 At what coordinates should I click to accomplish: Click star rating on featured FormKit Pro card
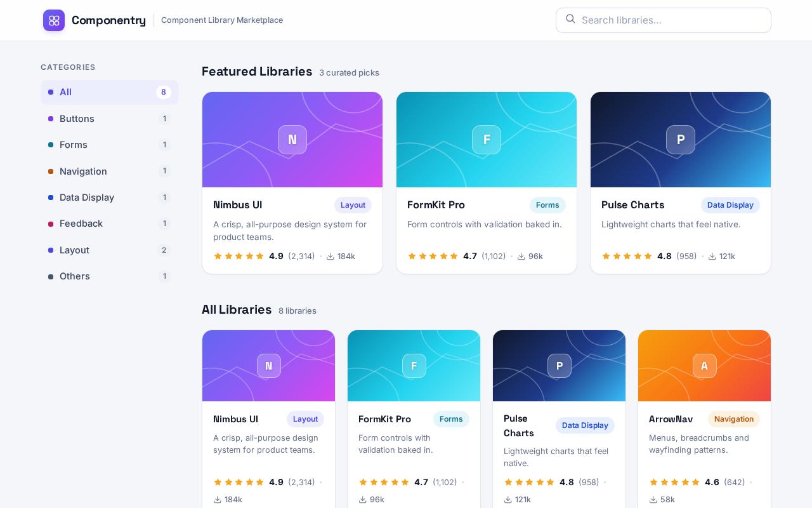click(433, 257)
